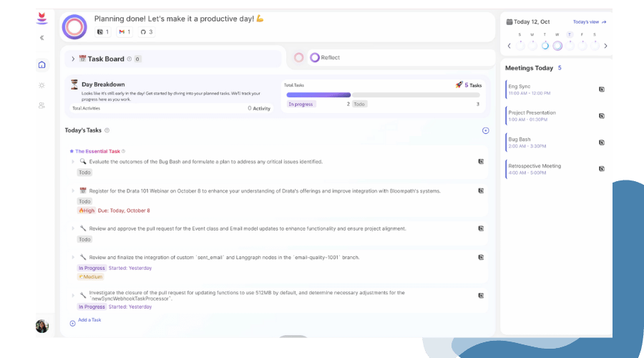This screenshot has height=358, width=644.
Task: Expand the Task Board section
Action: pos(73,59)
